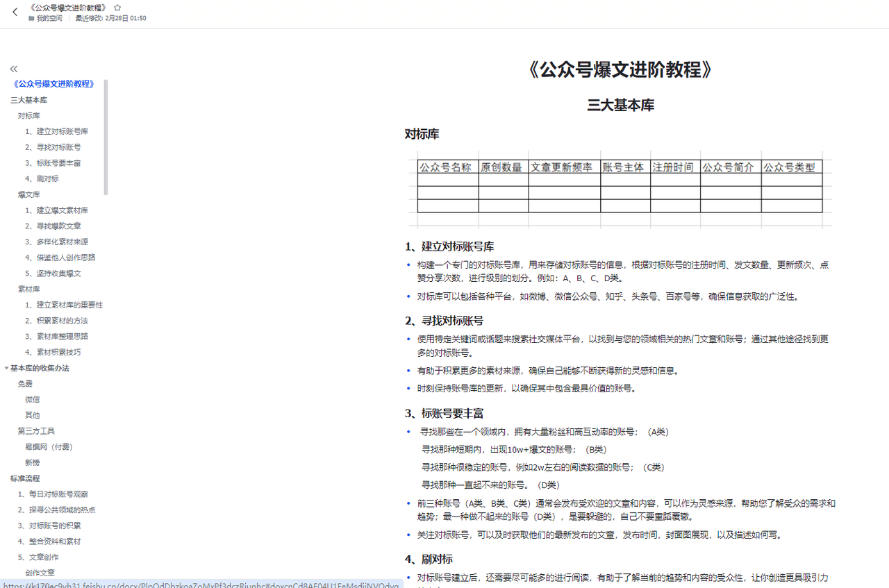This screenshot has width=889, height=588.
Task: Go to outline entry 1、每日对标账号观察
Action: 53,494
